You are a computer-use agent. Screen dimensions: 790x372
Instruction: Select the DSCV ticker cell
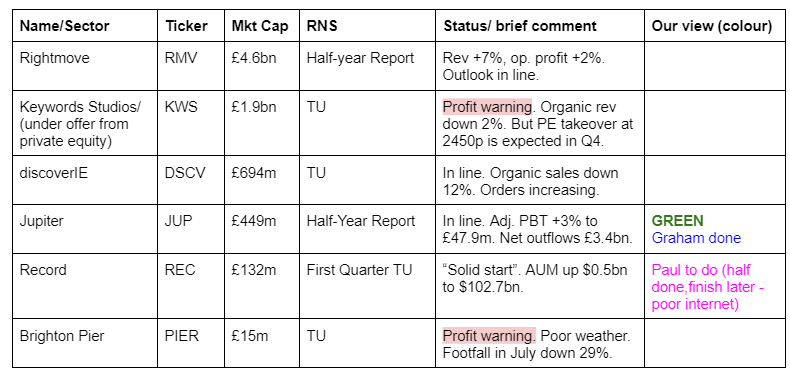tap(190, 180)
